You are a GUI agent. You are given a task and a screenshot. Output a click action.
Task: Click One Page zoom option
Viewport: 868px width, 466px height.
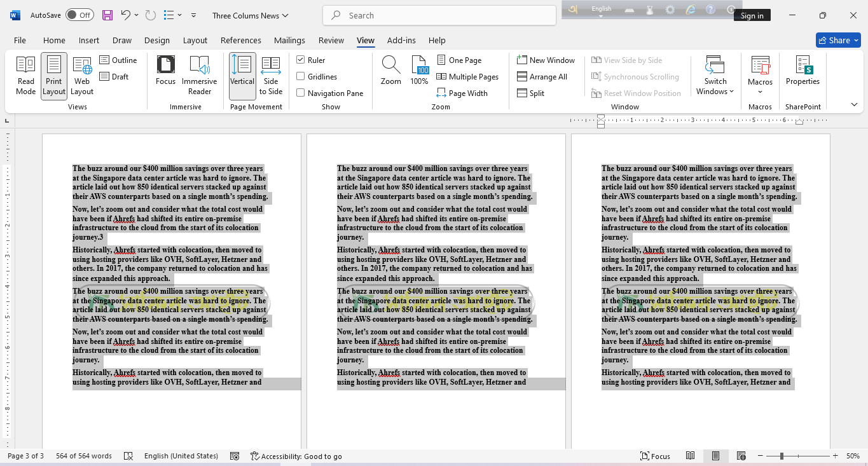(464, 60)
